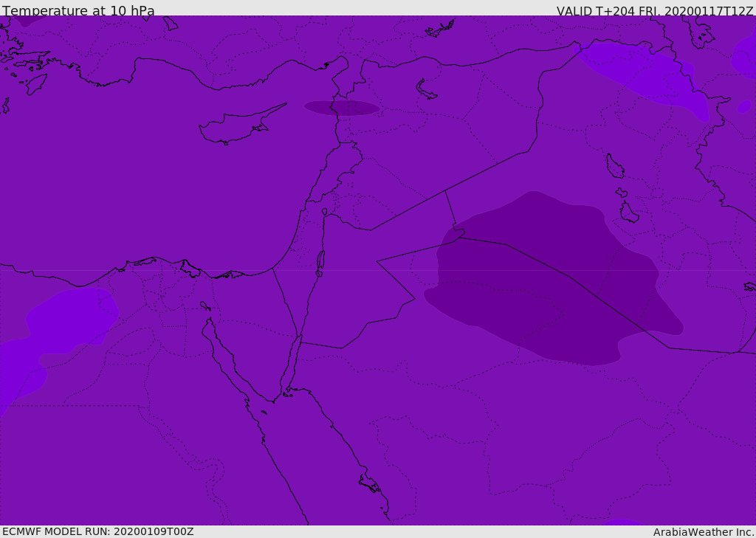
Task: Click the small dark oval contour near the Syrian coast
Action: (x=342, y=108)
